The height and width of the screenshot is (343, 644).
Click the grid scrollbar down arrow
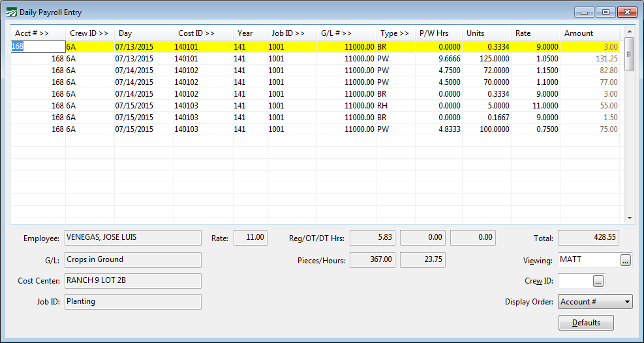point(630,218)
